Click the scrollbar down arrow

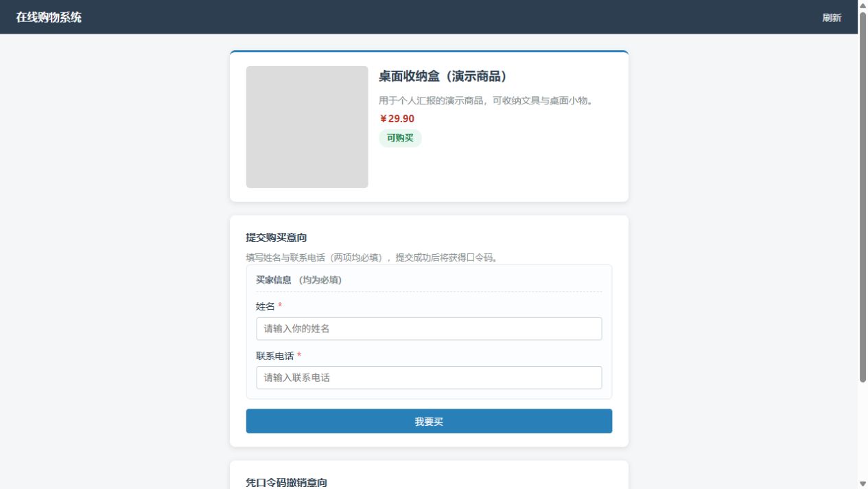863,484
